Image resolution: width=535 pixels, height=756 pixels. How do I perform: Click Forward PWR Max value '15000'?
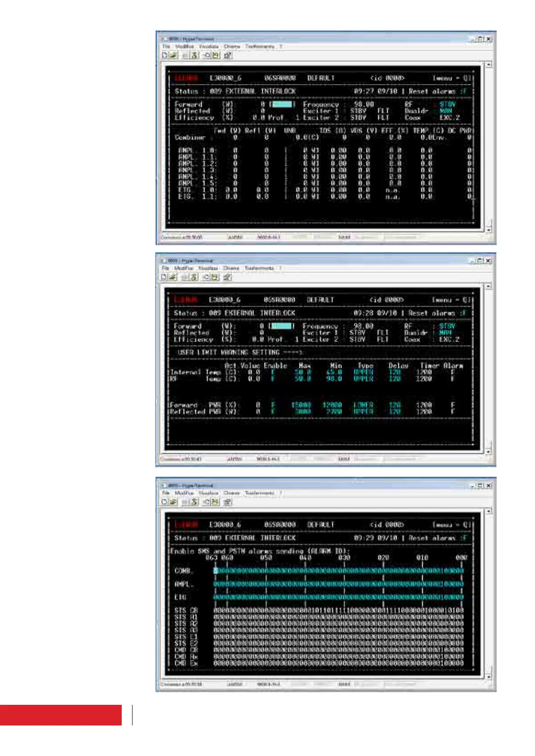click(x=301, y=405)
